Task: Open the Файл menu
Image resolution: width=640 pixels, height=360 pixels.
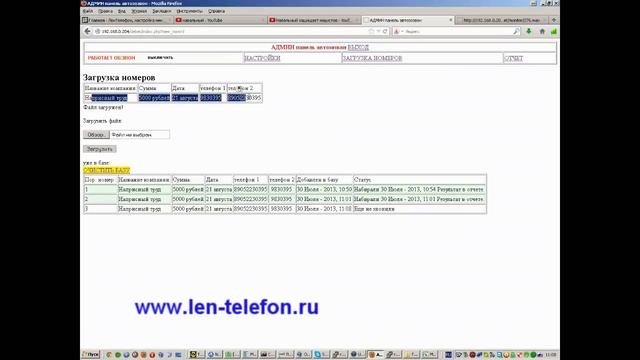Action: tap(88, 11)
